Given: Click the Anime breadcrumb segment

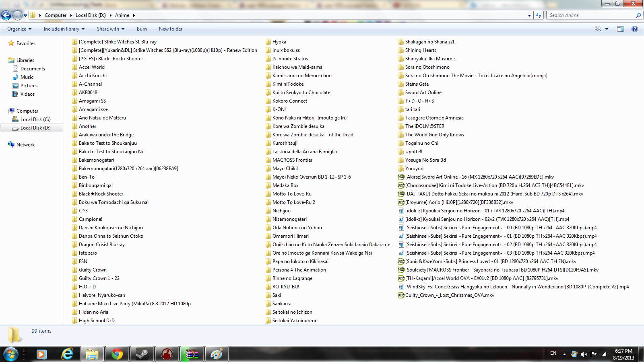Looking at the screenshot, I should pyautogui.click(x=122, y=15).
